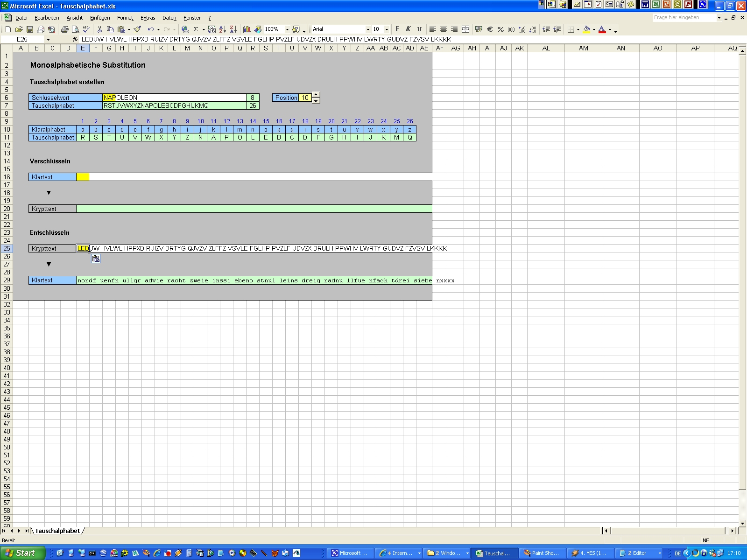Apply red font color A button
Image resolution: width=747 pixels, height=560 pixels.
pos(602,29)
